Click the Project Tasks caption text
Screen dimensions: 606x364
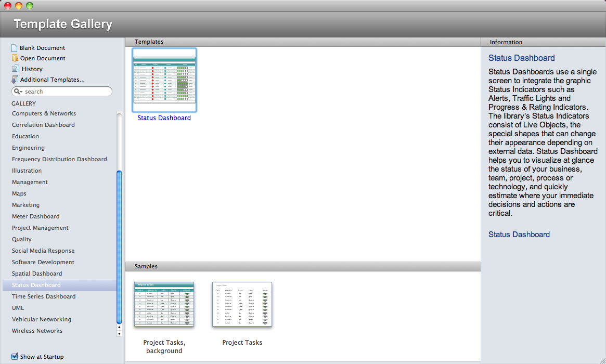pos(242,342)
